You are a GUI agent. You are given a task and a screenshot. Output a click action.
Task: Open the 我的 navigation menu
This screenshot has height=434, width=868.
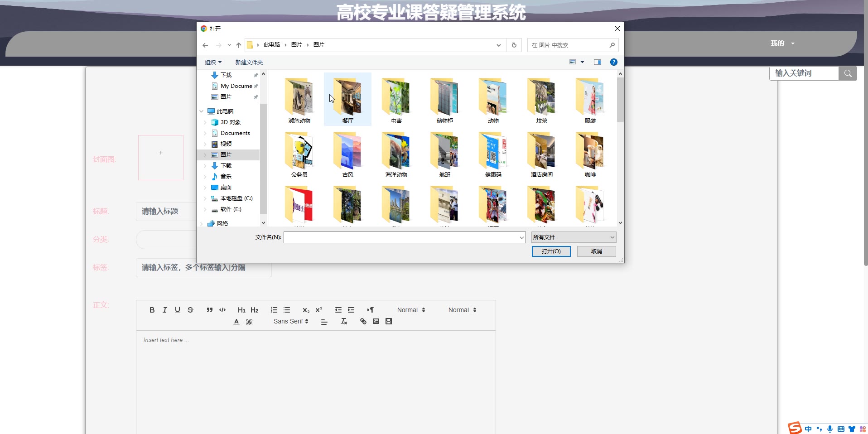pyautogui.click(x=782, y=43)
